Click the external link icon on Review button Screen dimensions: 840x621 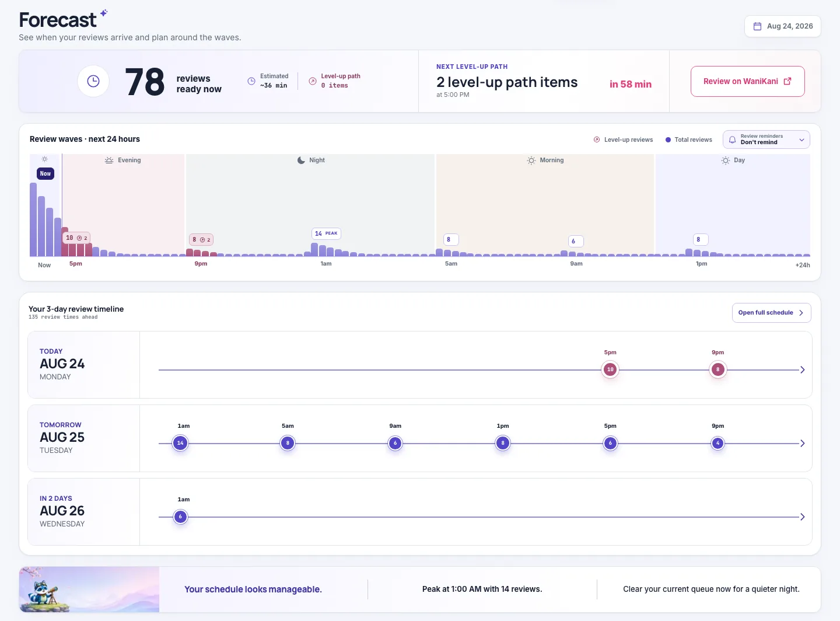point(787,81)
